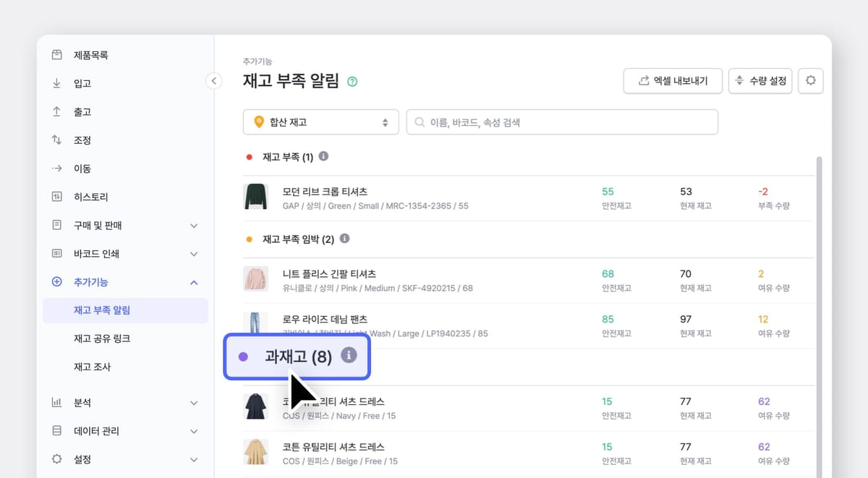Screen dimensions: 868x478
Task: Select the 출고 icon in the sidebar
Action: click(56, 111)
